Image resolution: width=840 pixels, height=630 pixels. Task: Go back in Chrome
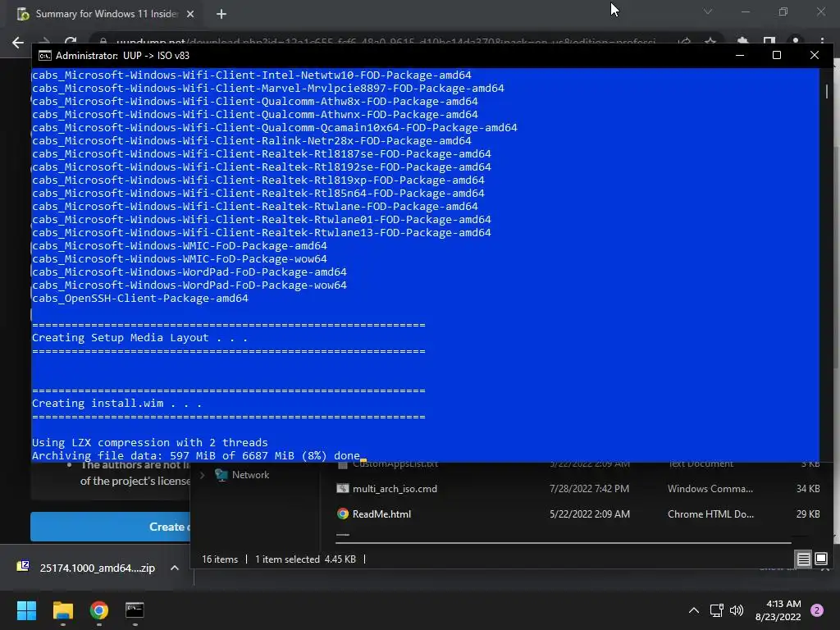click(18, 43)
